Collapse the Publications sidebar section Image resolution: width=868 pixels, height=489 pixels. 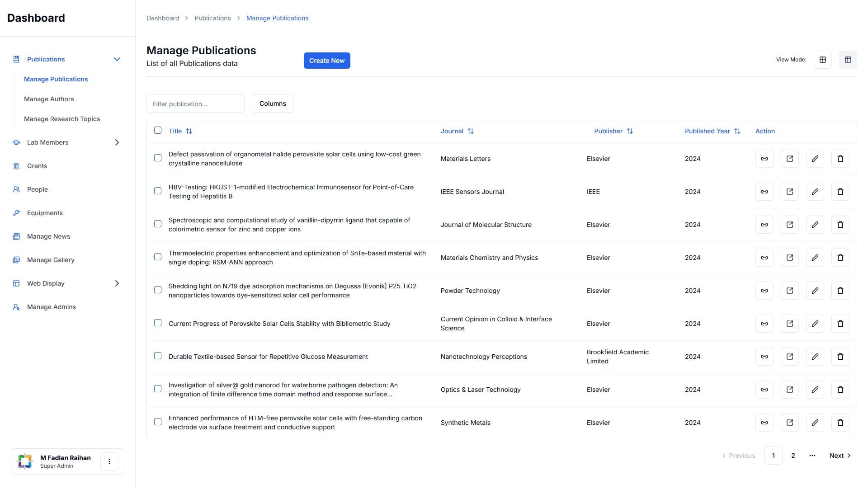click(x=117, y=59)
